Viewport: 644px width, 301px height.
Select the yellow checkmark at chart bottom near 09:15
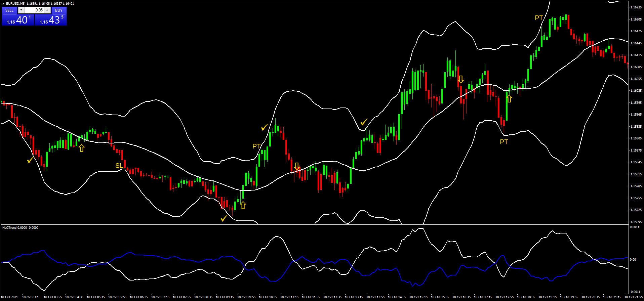click(224, 218)
